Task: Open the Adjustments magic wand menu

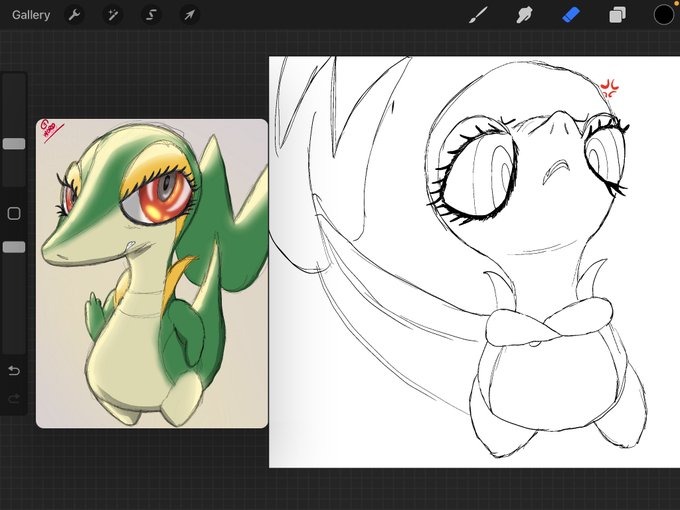Action: (113, 16)
